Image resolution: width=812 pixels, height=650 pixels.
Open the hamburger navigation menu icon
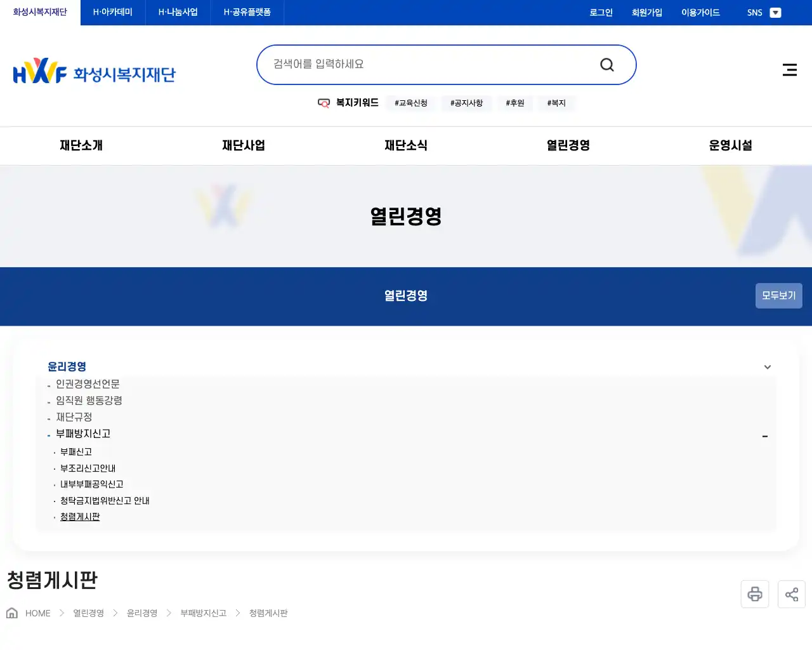pos(789,70)
